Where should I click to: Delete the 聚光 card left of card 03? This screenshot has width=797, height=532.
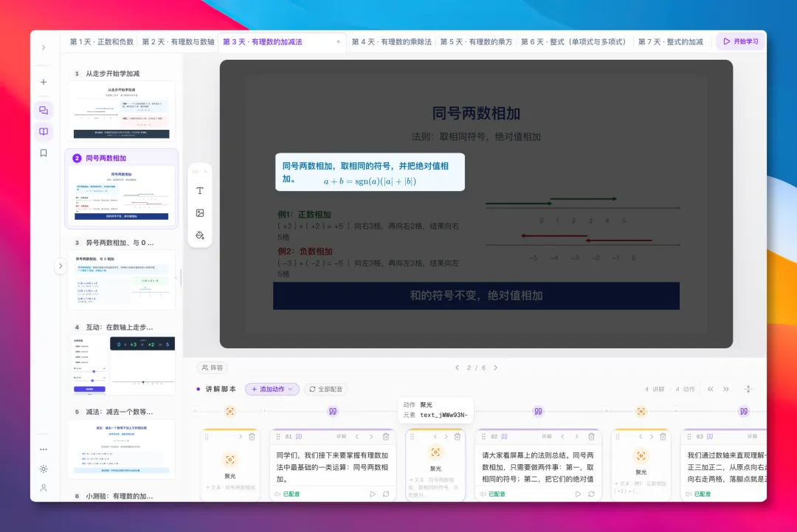coord(663,437)
